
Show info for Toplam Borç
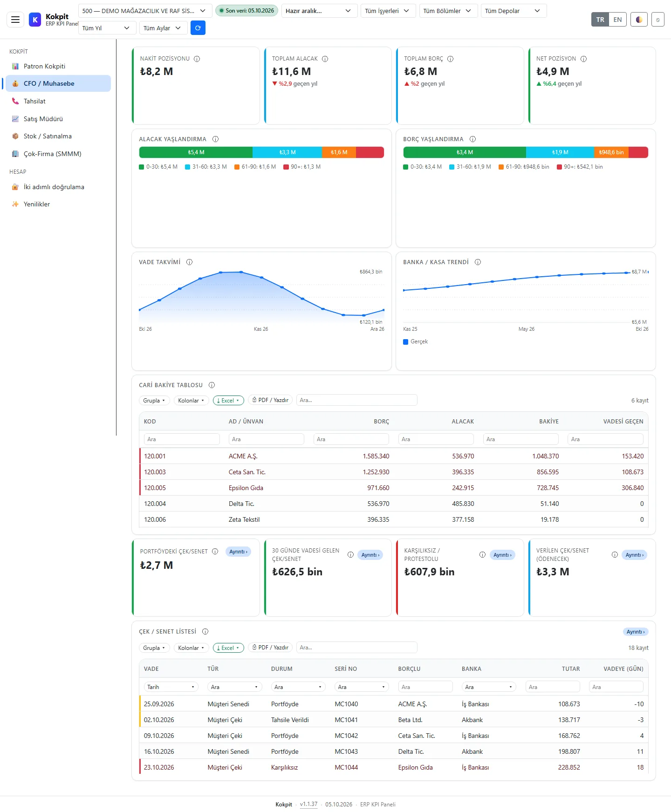pos(451,59)
